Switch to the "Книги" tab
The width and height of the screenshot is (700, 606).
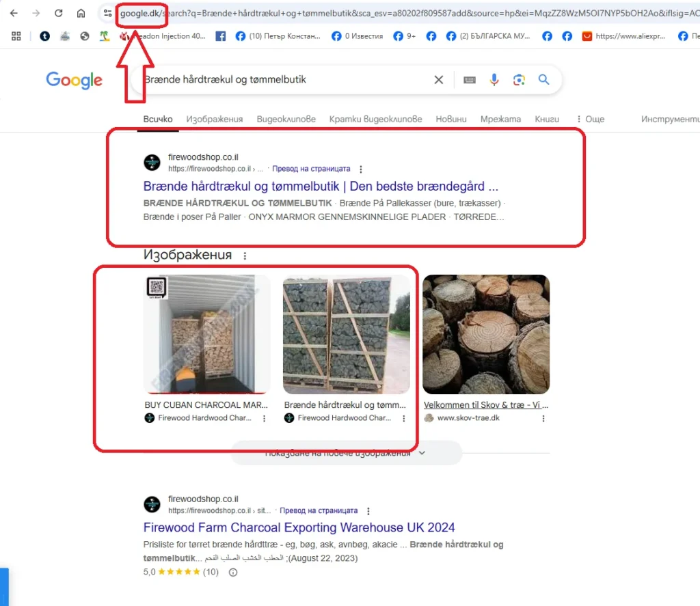547,119
